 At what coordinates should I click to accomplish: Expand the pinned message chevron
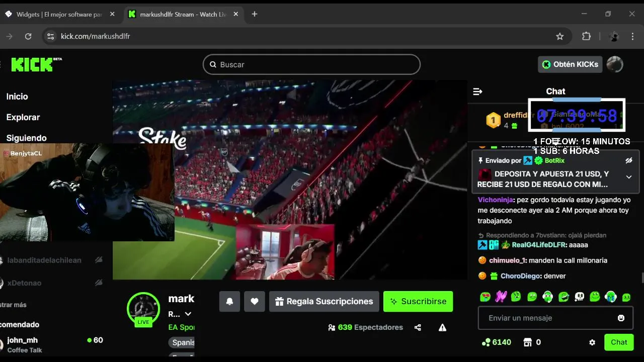(x=629, y=177)
